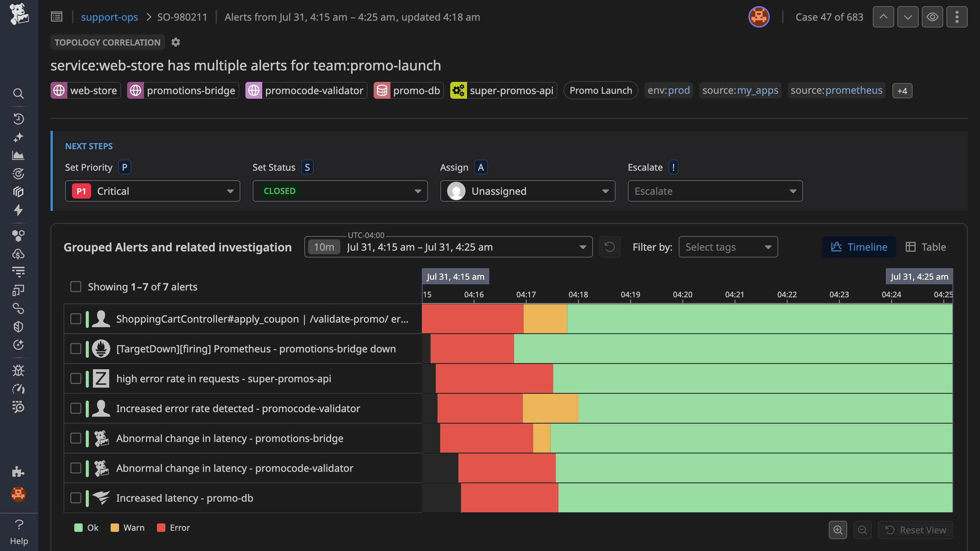Zoom into the timeline with magnifier-plus icon

[838, 530]
